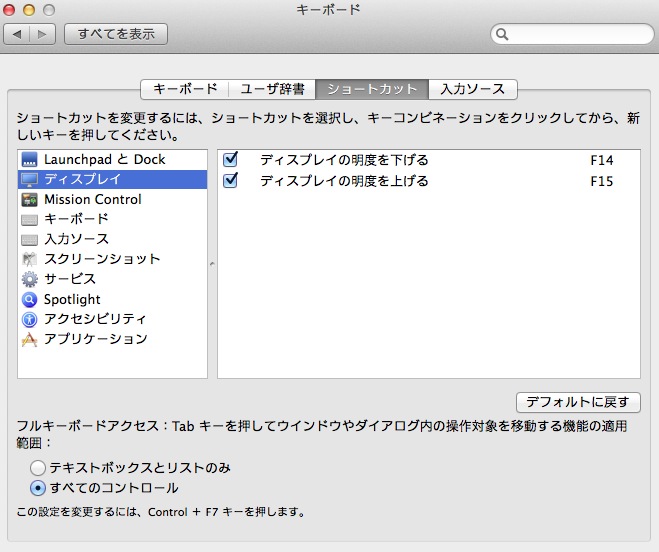659x552 pixels.
Task: Select テキストボックスとリストのみ radio button
Action: coord(38,467)
